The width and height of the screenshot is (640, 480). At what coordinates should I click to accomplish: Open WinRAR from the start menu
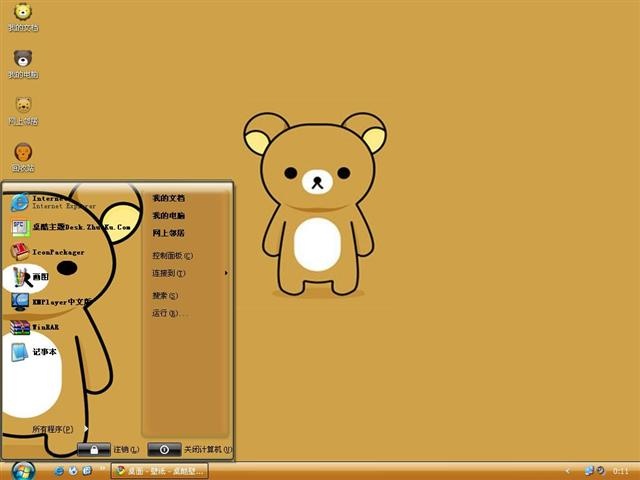(35, 327)
